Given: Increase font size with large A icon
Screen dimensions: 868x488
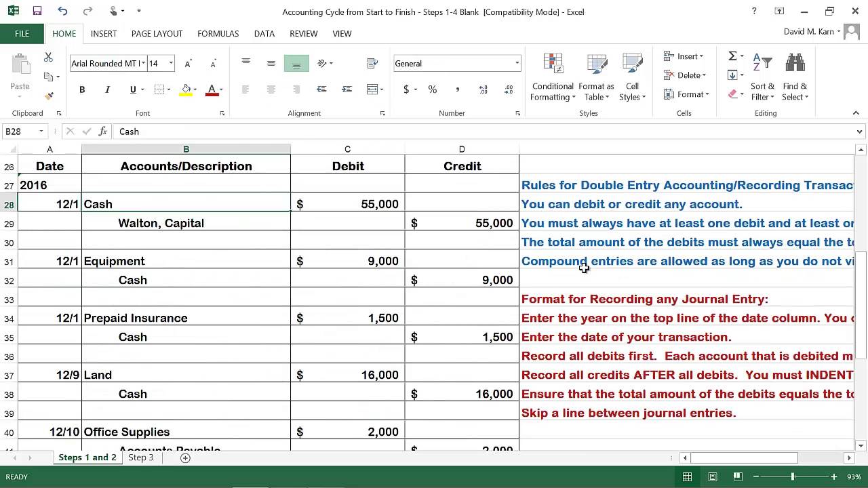Looking at the screenshot, I should pyautogui.click(x=188, y=63).
